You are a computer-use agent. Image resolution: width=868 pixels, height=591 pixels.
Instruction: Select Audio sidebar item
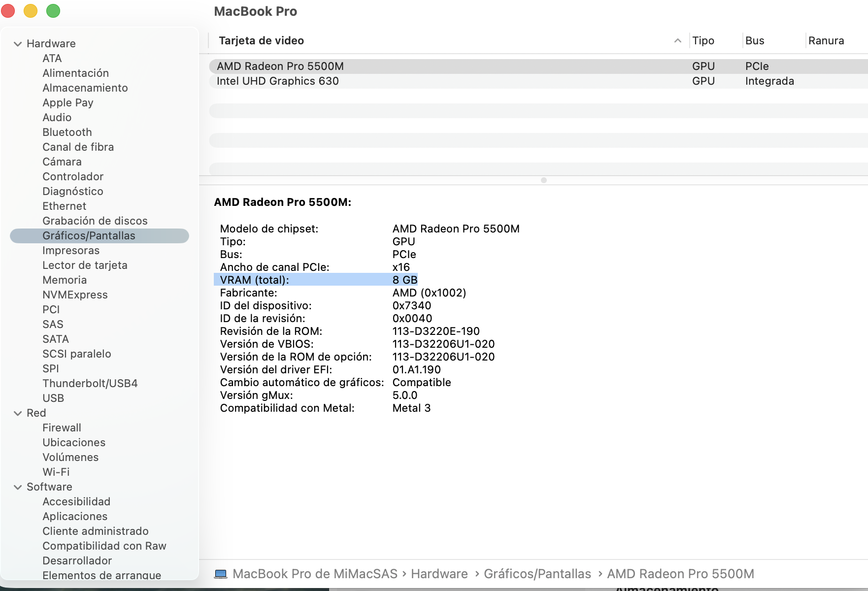point(57,118)
